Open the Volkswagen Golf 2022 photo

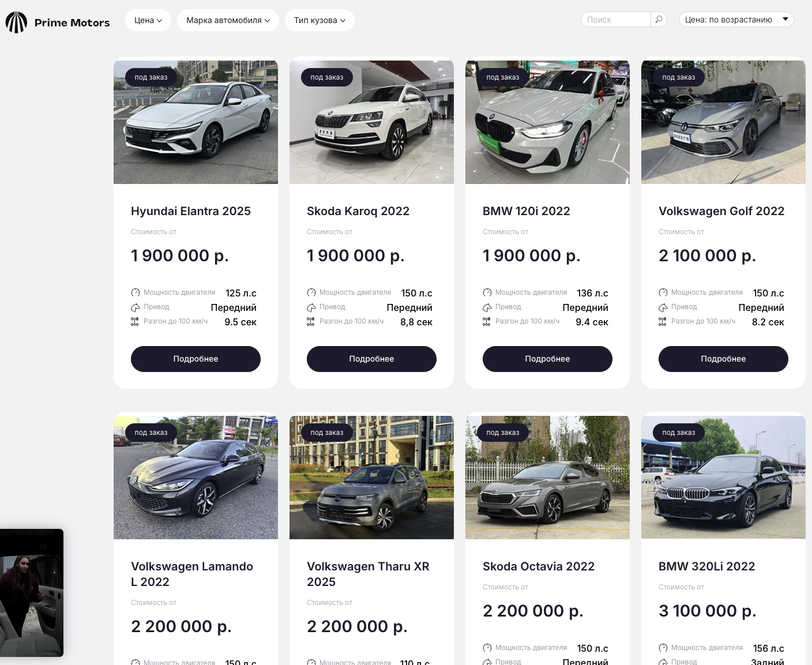pos(723,122)
